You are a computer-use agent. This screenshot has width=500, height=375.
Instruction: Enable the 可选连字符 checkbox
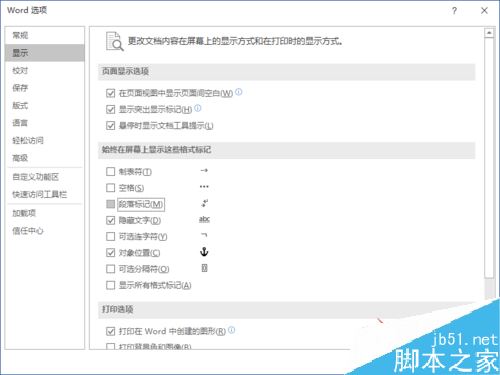pos(110,237)
